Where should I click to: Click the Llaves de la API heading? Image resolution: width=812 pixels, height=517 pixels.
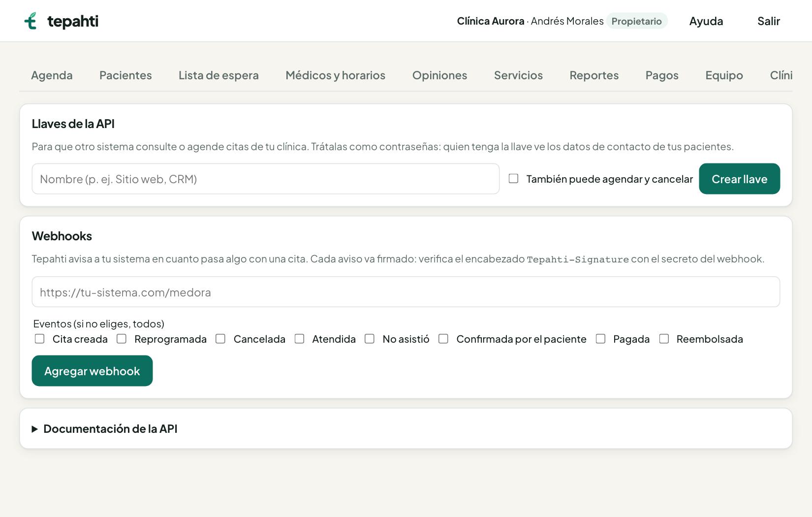point(73,124)
